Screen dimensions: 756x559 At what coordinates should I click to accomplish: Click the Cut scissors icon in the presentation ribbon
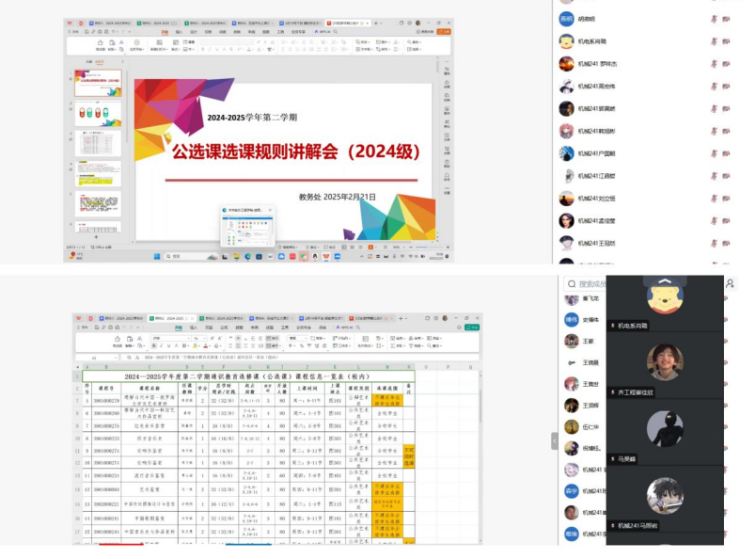121,42
